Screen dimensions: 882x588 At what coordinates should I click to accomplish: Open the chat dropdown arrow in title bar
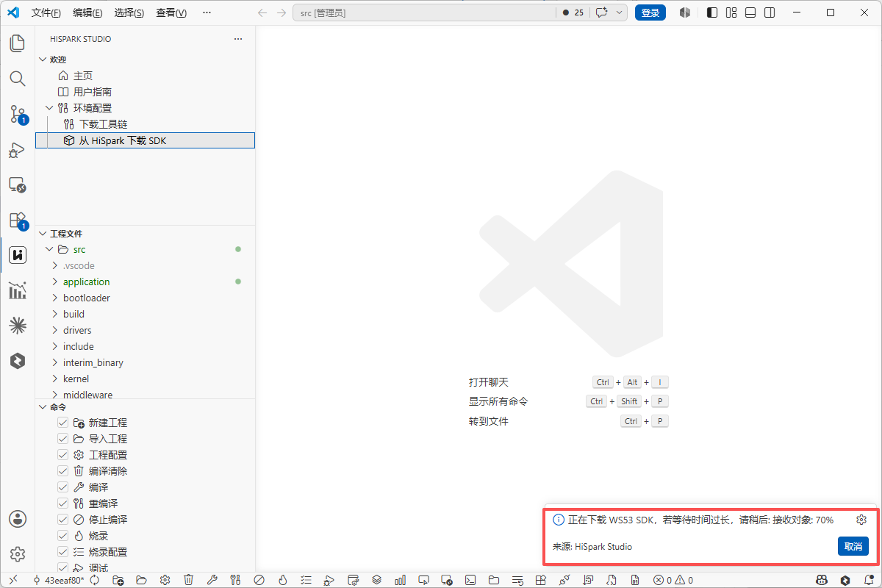[620, 12]
